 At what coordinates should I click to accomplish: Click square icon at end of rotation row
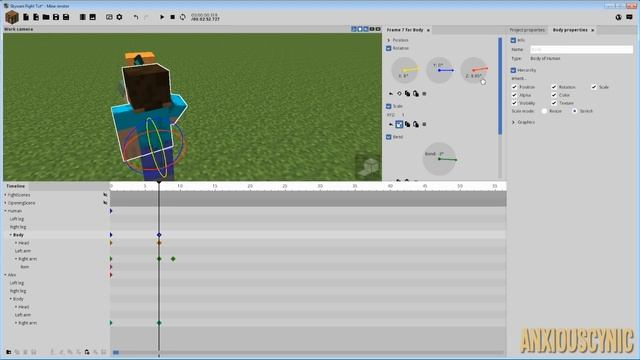(x=424, y=94)
